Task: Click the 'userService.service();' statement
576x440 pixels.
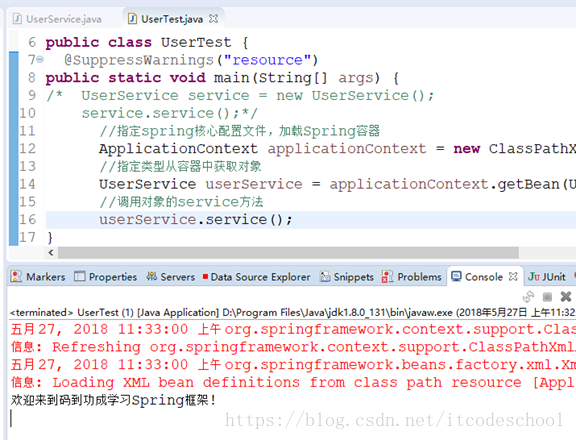Action: [196, 220]
